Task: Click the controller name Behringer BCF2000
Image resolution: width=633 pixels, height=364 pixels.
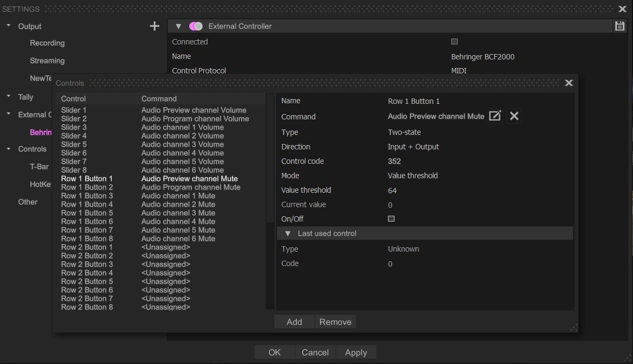Action: [x=482, y=57]
